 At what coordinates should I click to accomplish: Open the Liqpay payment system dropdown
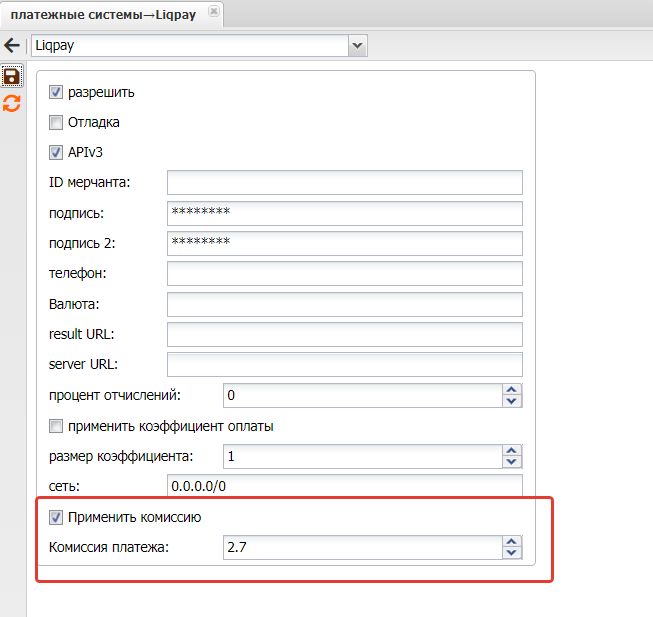[x=357, y=45]
